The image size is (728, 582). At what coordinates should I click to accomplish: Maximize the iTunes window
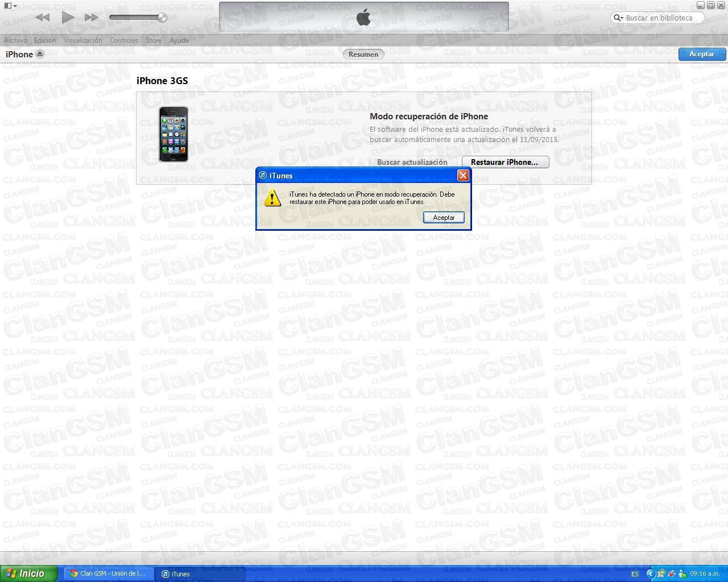711,6
